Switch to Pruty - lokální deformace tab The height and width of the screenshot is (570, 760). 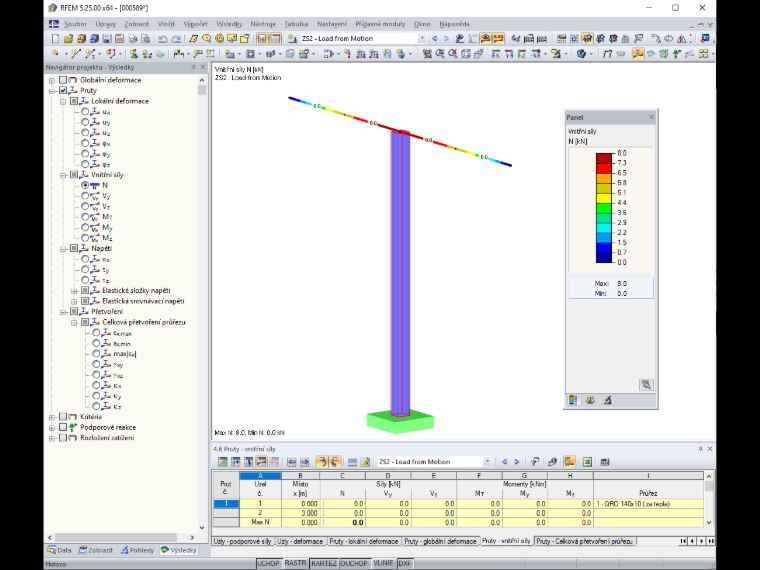point(364,541)
